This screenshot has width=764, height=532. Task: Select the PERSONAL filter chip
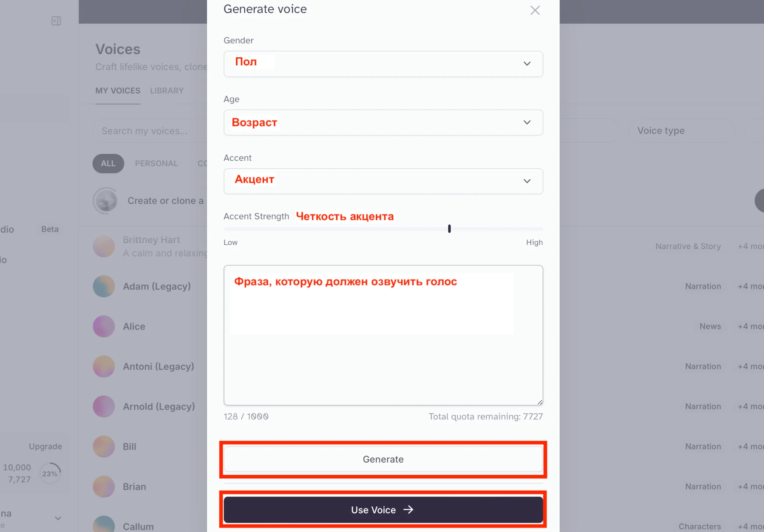[x=156, y=163]
